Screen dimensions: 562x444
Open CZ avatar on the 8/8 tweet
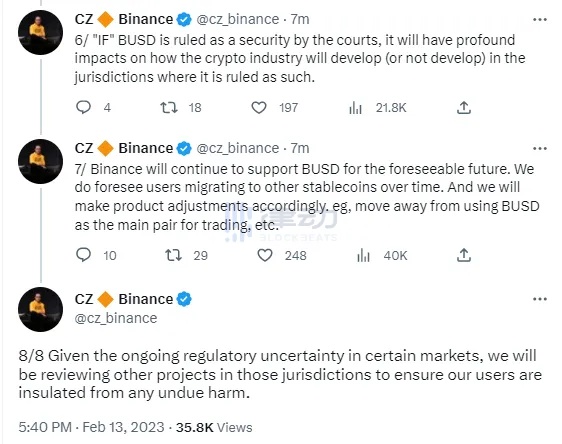41,309
